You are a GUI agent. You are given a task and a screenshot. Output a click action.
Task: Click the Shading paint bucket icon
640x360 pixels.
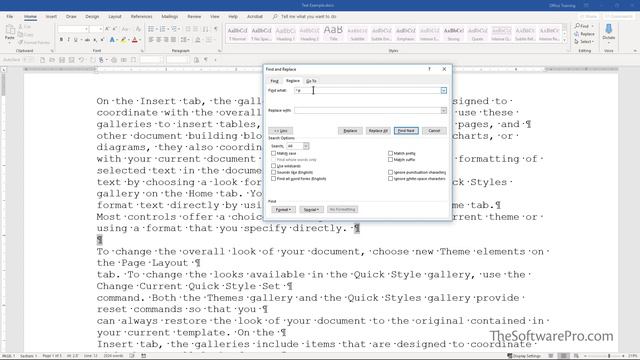click(x=198, y=40)
